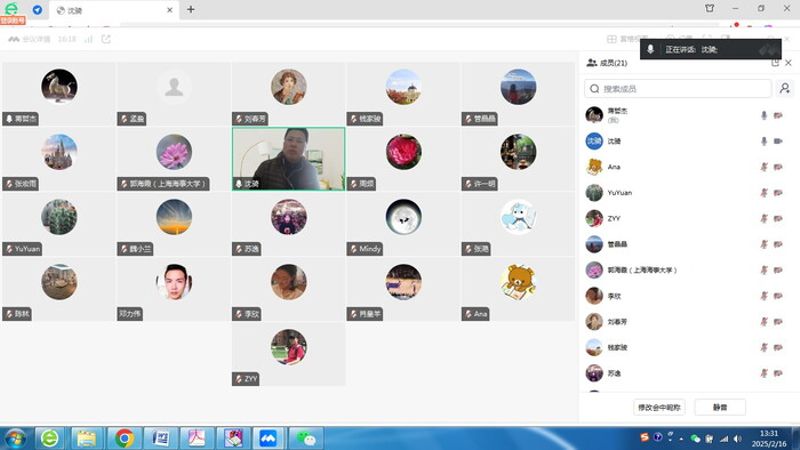Open WeChat from the taskbar

(x=309, y=438)
